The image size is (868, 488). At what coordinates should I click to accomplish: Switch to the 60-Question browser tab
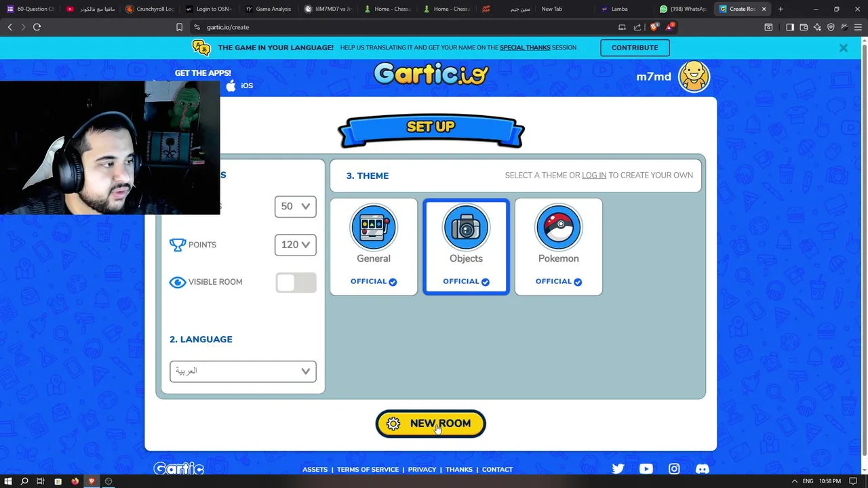coord(30,9)
